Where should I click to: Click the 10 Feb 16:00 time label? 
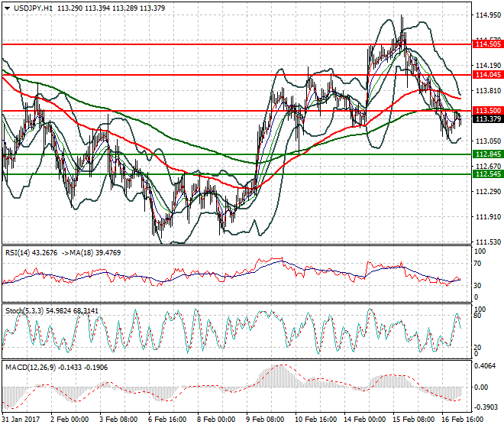[x=315, y=420]
